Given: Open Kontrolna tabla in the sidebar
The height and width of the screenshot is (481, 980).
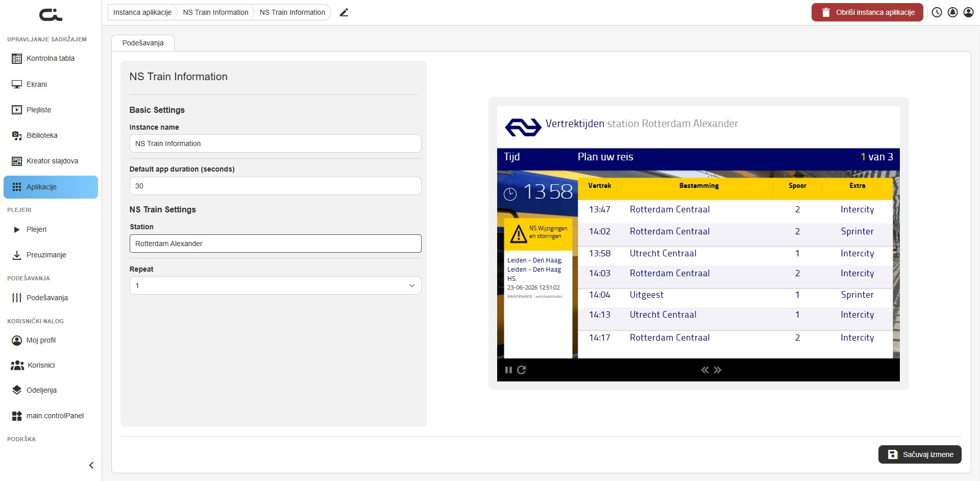Looking at the screenshot, I should [51, 59].
